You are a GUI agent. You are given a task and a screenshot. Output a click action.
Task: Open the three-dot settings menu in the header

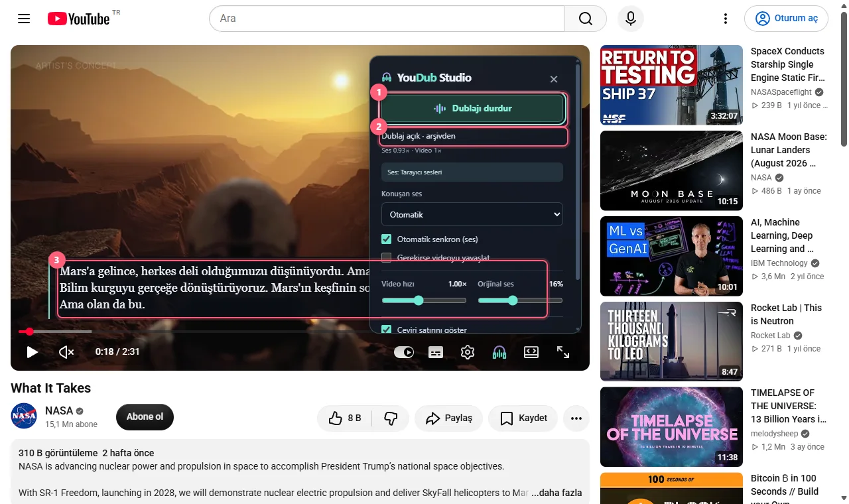tap(726, 19)
